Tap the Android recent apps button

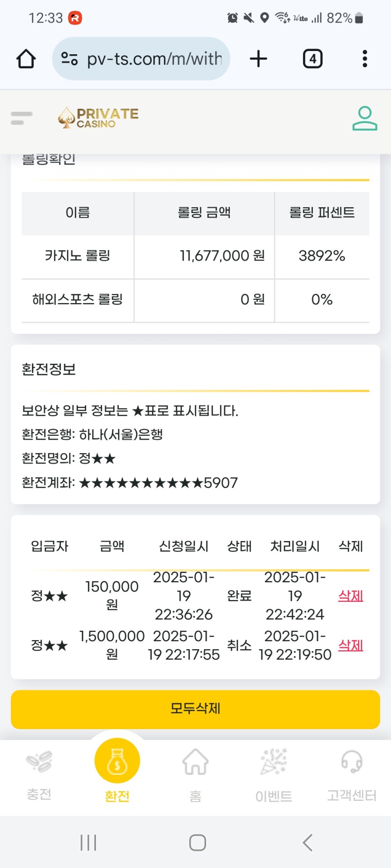point(88,843)
